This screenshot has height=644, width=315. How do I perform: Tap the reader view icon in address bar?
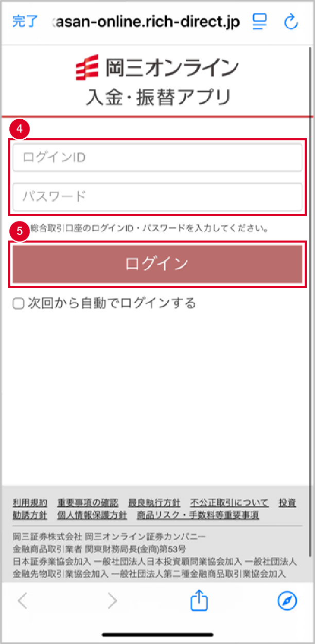pyautogui.click(x=258, y=22)
